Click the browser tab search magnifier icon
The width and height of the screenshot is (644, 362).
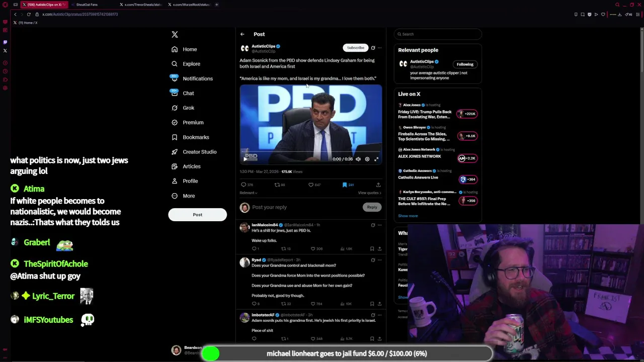617,5
